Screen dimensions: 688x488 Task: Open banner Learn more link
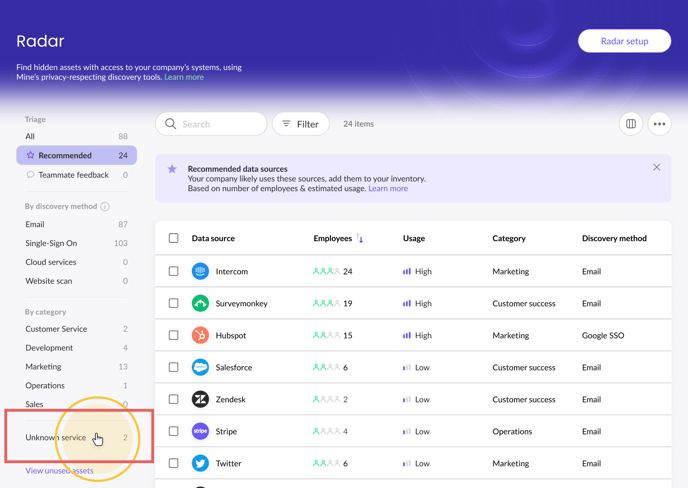click(x=388, y=188)
